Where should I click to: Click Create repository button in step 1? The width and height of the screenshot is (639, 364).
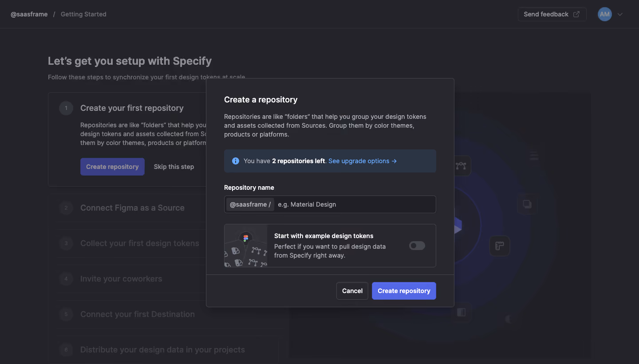(112, 167)
